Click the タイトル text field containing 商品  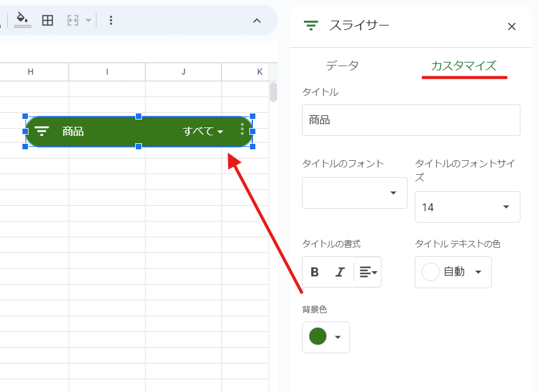411,120
